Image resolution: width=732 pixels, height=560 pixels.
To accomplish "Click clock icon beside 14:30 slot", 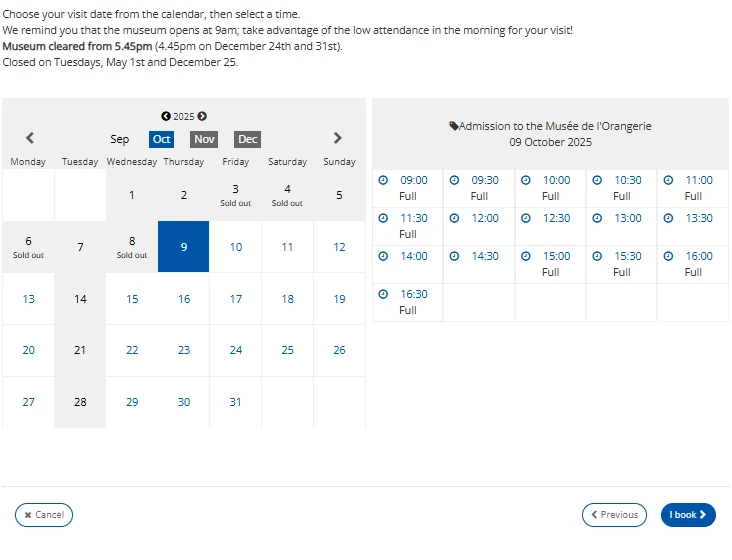I will click(x=454, y=256).
